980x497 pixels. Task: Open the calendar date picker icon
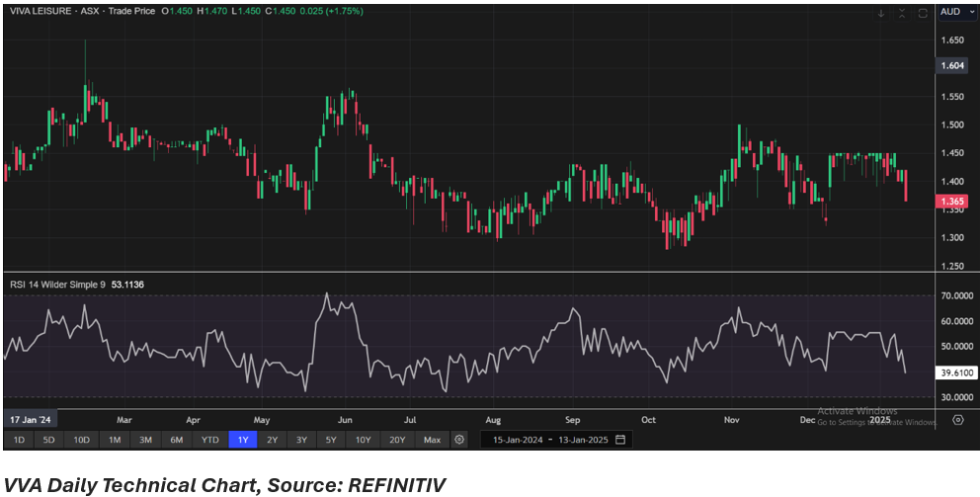[619, 440]
